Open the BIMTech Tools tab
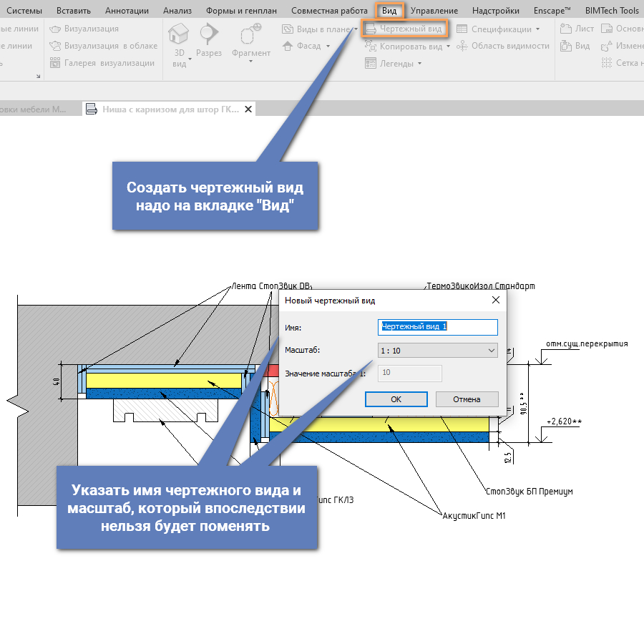The height and width of the screenshot is (644, 644). pyautogui.click(x=612, y=11)
